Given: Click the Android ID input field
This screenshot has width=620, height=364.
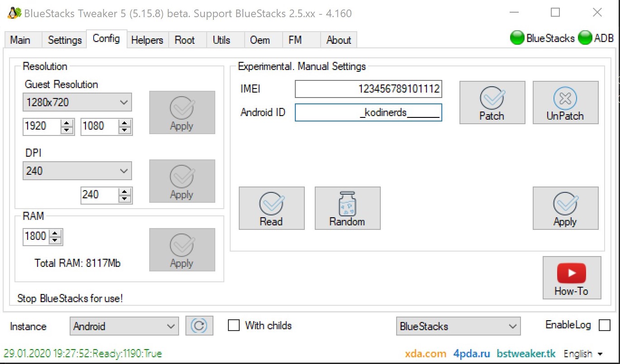Looking at the screenshot, I should pyautogui.click(x=369, y=112).
